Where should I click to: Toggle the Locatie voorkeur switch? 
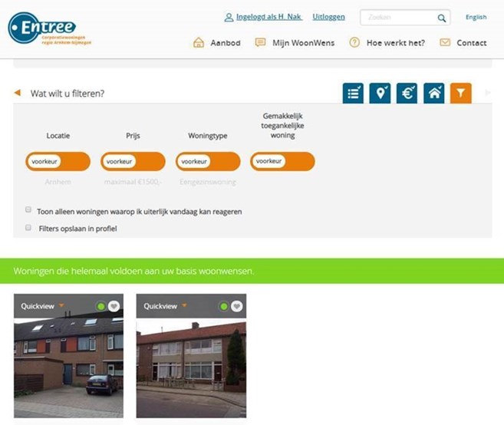coord(58,161)
